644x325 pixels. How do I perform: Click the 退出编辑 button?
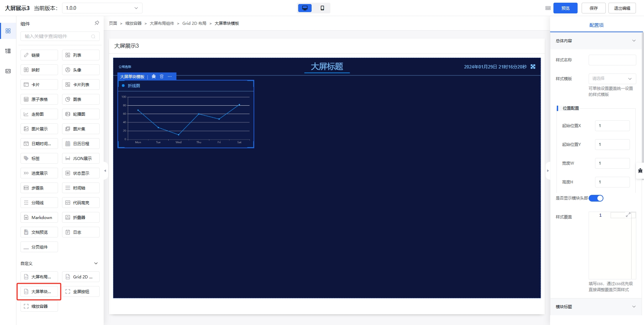[x=622, y=8]
